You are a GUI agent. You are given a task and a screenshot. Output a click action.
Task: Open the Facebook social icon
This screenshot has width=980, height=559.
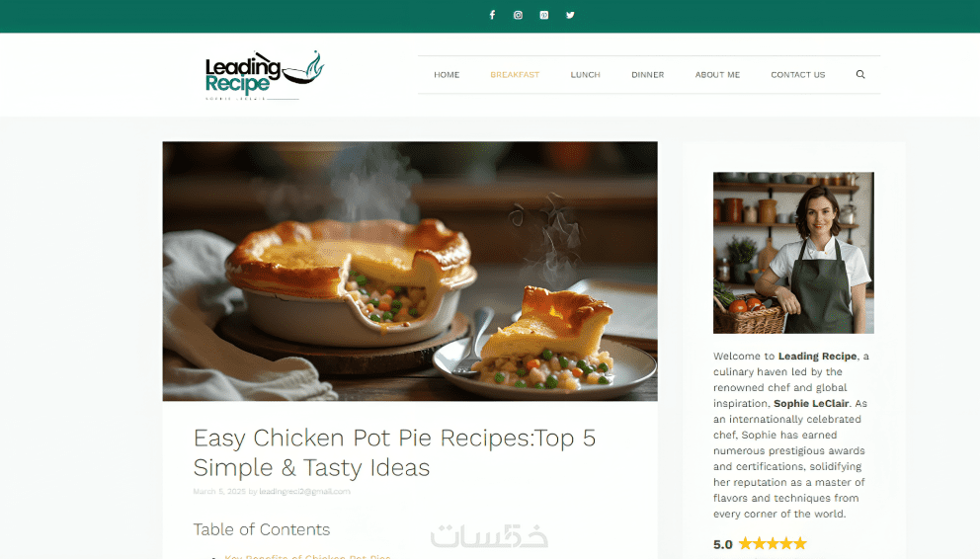point(493,15)
